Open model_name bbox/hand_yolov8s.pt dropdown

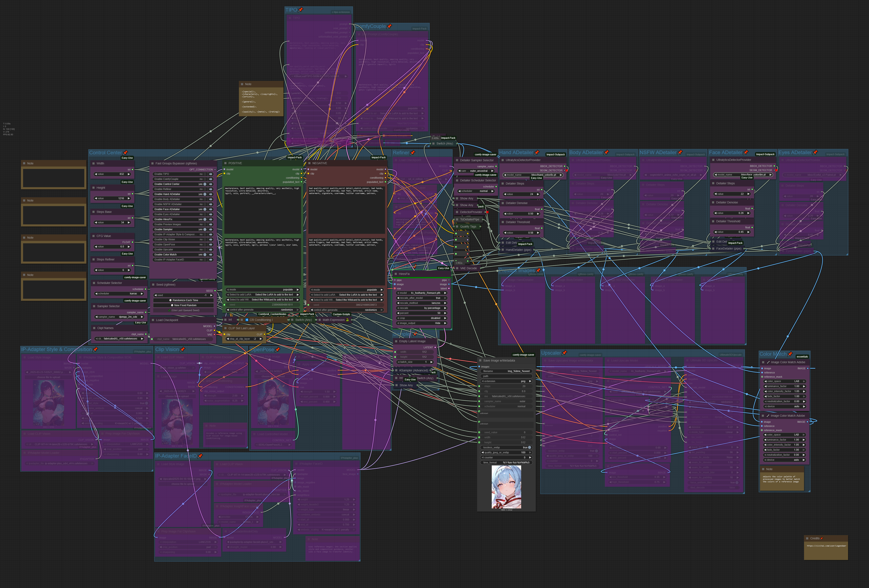(533, 175)
